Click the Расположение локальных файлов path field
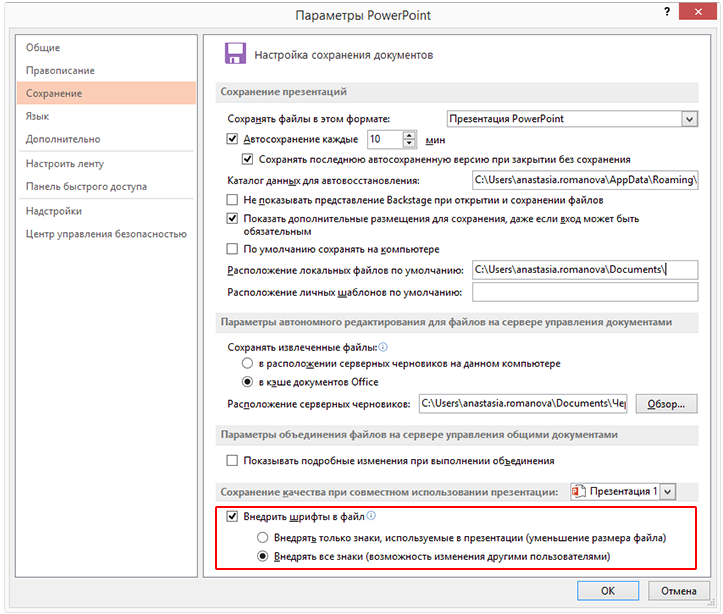The image size is (723, 614). pos(585,270)
